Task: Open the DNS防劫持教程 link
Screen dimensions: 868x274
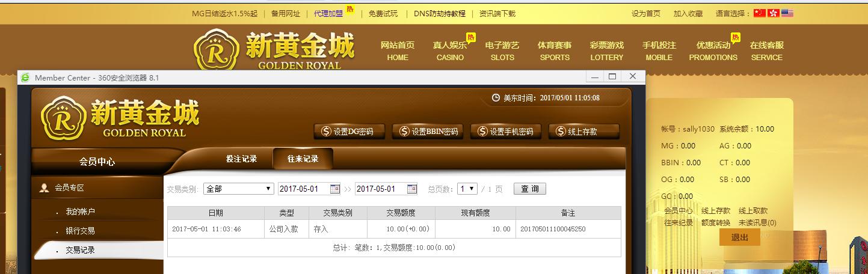Action: (440, 13)
